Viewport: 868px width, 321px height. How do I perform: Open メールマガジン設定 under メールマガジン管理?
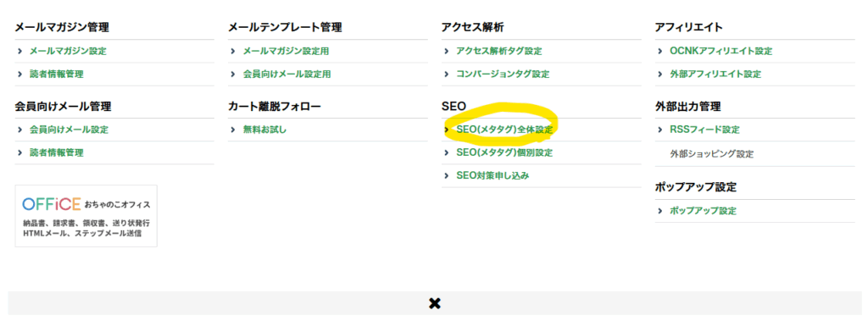click(x=68, y=51)
